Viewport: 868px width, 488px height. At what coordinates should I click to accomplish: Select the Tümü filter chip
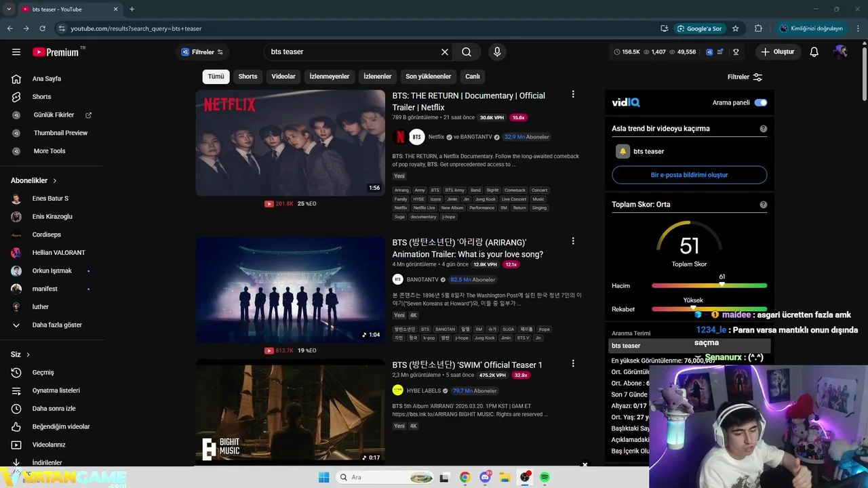[216, 77]
